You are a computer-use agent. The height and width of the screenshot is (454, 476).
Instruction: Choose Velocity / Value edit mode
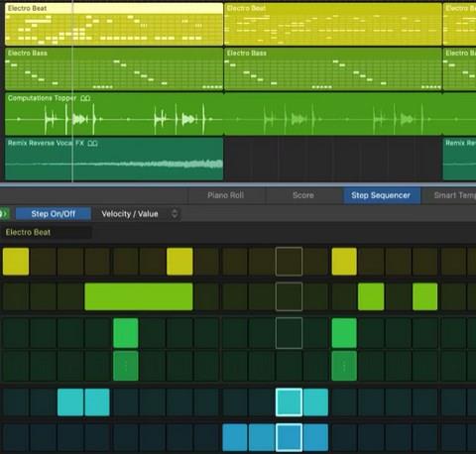[x=130, y=214]
